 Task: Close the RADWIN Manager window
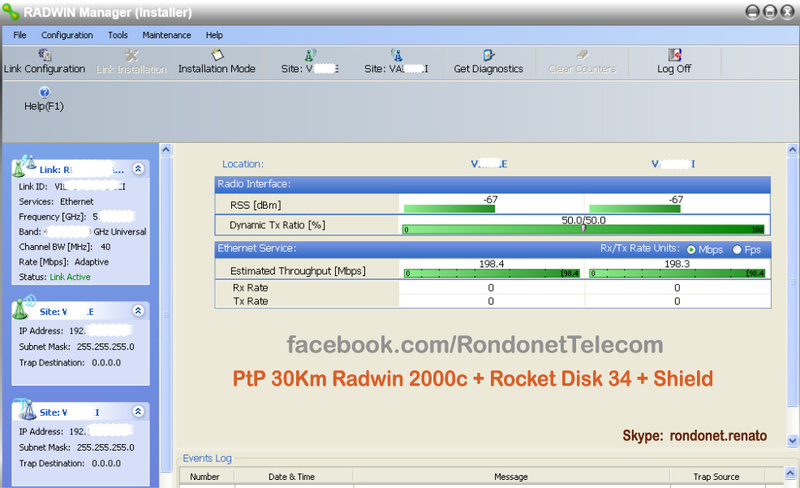pos(787,12)
